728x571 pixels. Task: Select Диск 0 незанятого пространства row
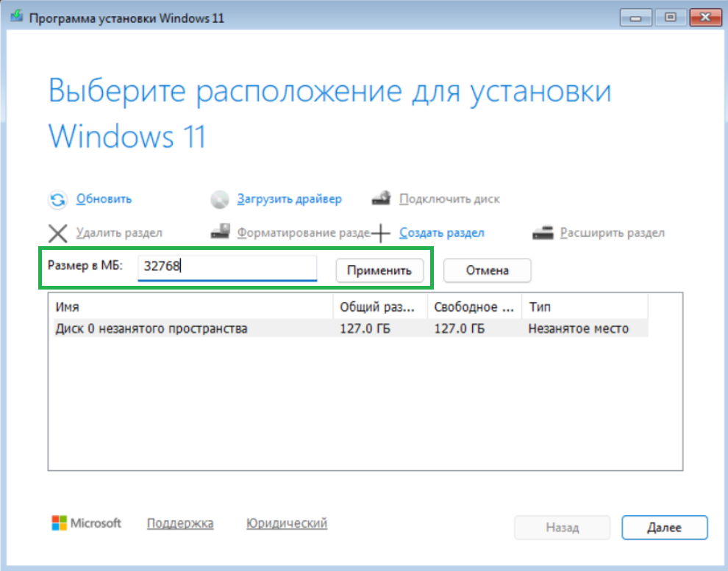pyautogui.click(x=351, y=328)
